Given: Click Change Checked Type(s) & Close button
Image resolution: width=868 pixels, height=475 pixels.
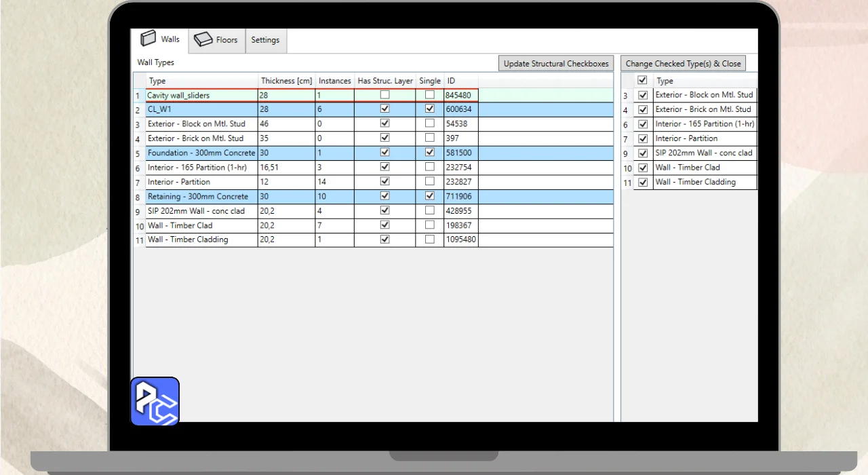Looking at the screenshot, I should click(x=683, y=63).
